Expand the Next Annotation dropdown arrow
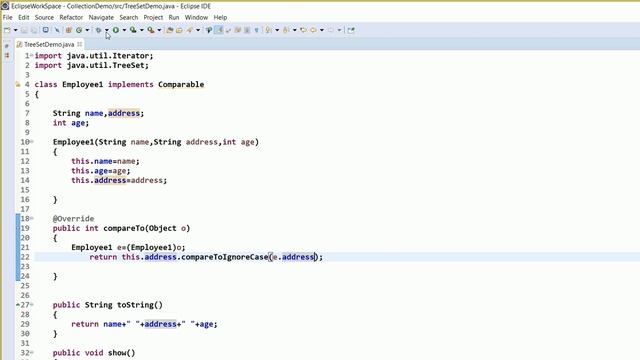This screenshot has height=360, width=640. pos(277,30)
